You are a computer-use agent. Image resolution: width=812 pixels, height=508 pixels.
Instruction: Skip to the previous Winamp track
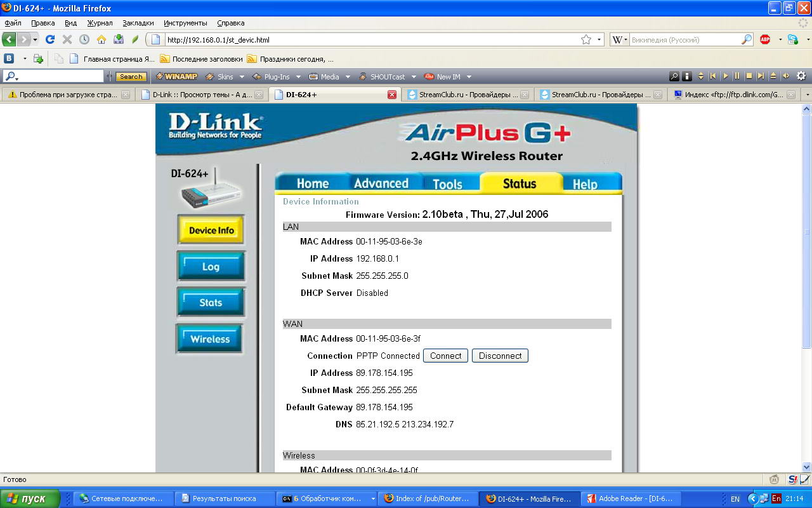713,76
